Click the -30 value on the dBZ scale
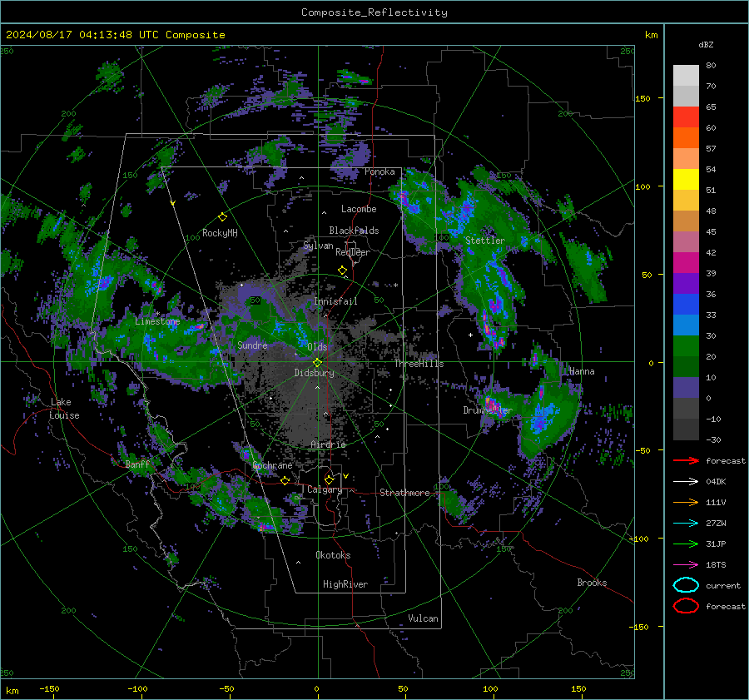Viewport: 749px width, 700px height. click(713, 440)
